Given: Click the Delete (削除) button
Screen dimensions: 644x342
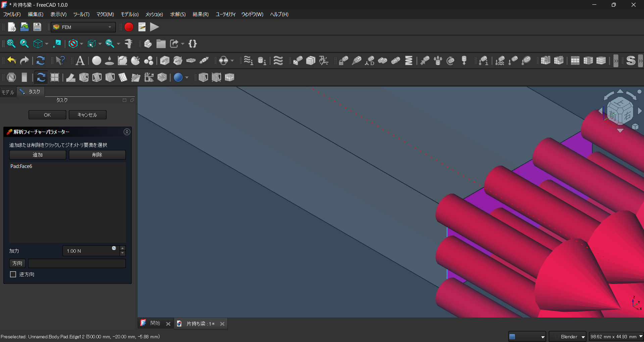Looking at the screenshot, I should pyautogui.click(x=97, y=155).
